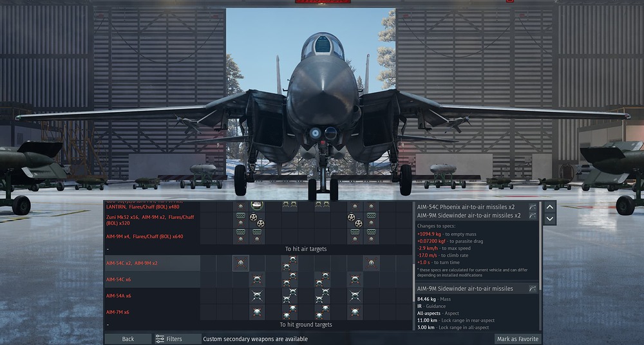Click rightmost flare-and-missile icon in AIM-9M x4 row

[372, 237]
